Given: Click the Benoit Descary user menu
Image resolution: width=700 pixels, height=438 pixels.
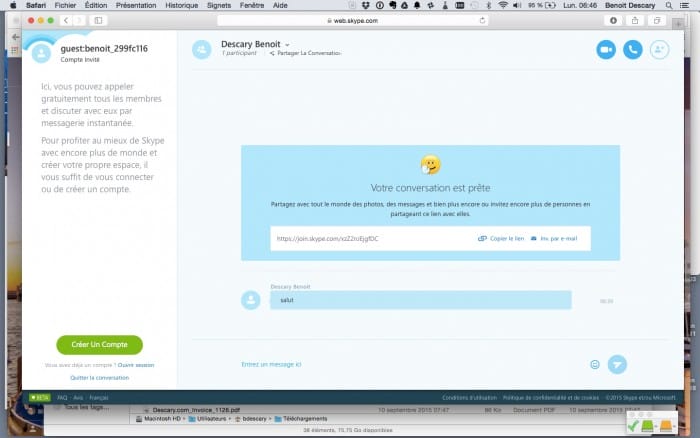Looking at the screenshot, I should point(630,5).
